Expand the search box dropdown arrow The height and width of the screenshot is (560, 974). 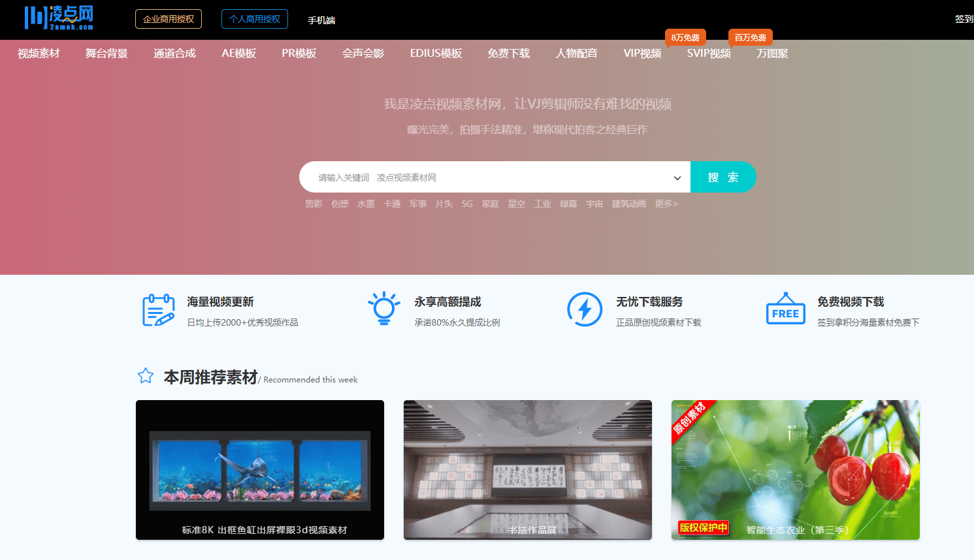coord(677,178)
